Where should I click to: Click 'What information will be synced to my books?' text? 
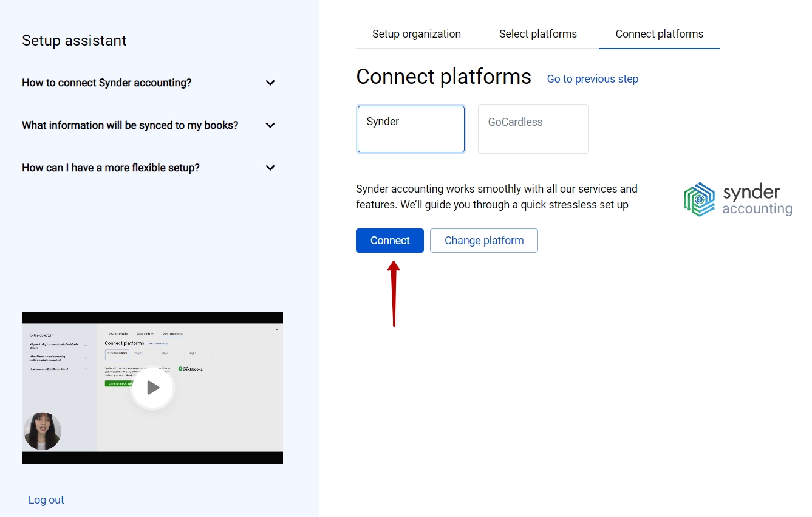click(130, 125)
